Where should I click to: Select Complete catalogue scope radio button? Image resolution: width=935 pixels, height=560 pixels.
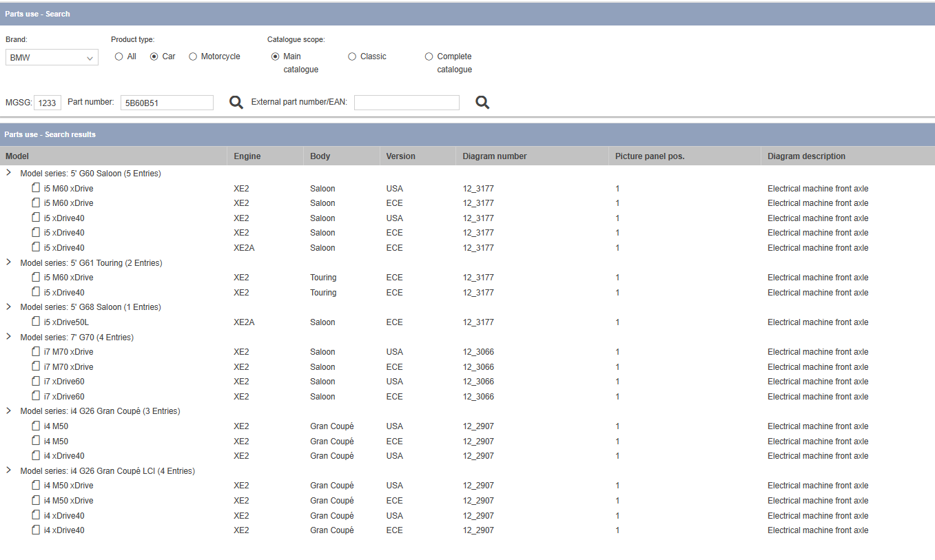click(429, 56)
